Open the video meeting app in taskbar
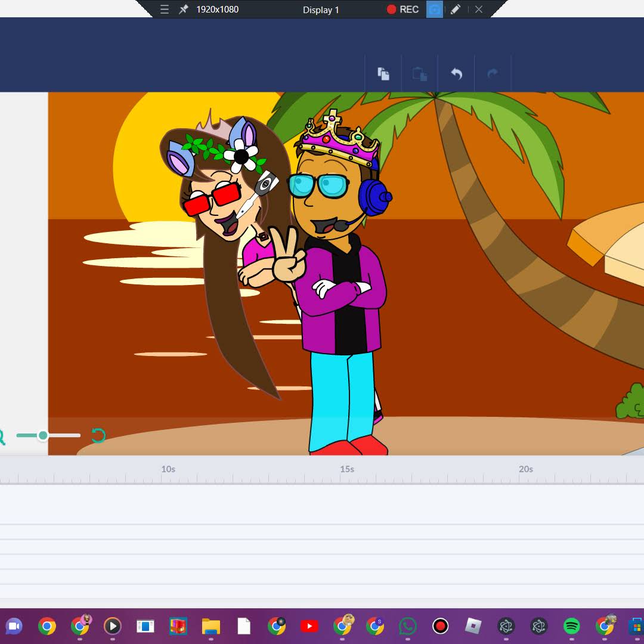This screenshot has height=644, width=644. point(14,626)
